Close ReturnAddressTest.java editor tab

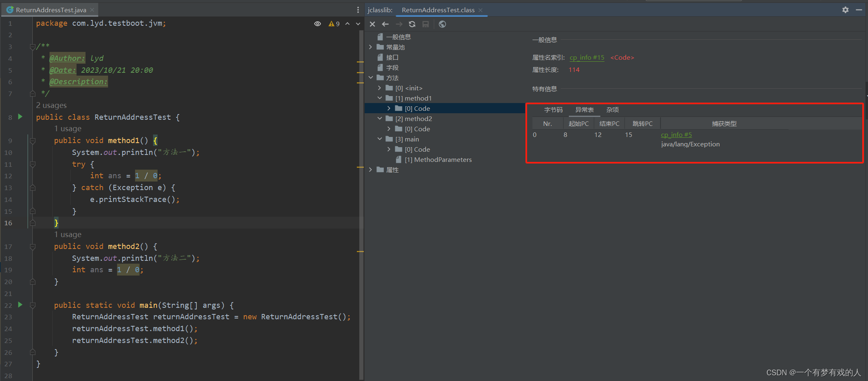pyautogui.click(x=92, y=10)
